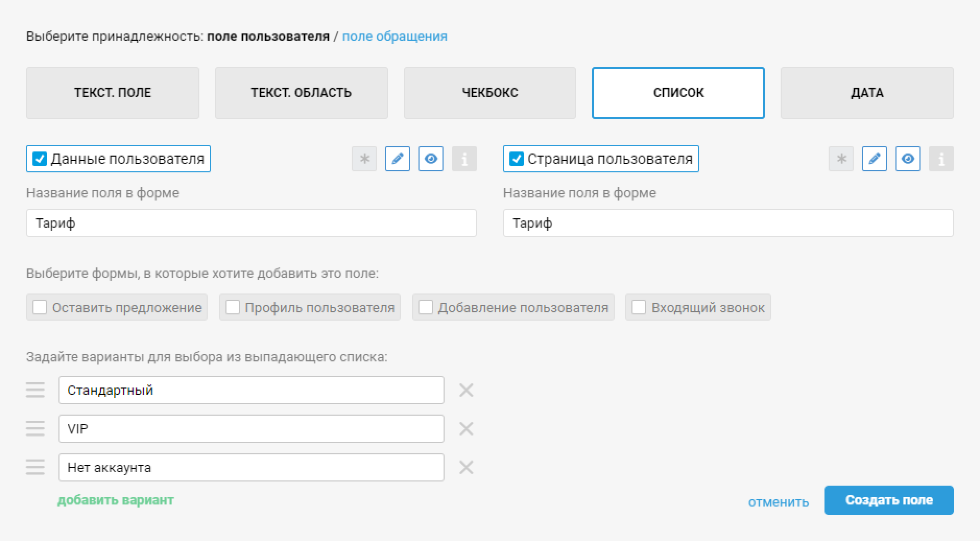Toggle the eye visibility icon beside Страница пользователя
Image resolution: width=980 pixels, height=541 pixels.
point(908,159)
